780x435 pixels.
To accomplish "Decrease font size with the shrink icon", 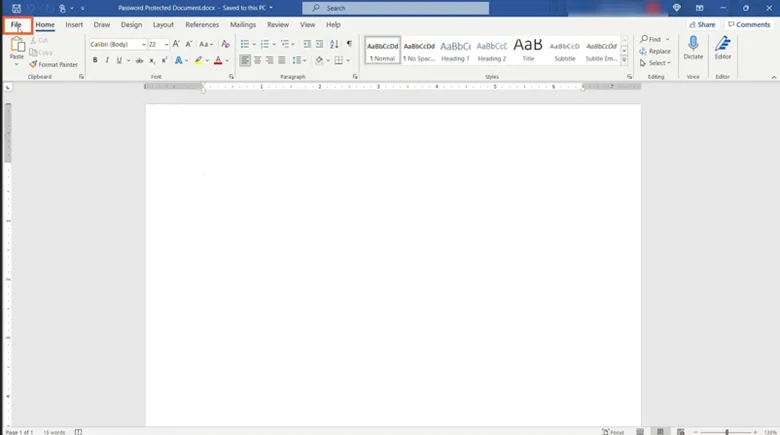I will 189,44.
